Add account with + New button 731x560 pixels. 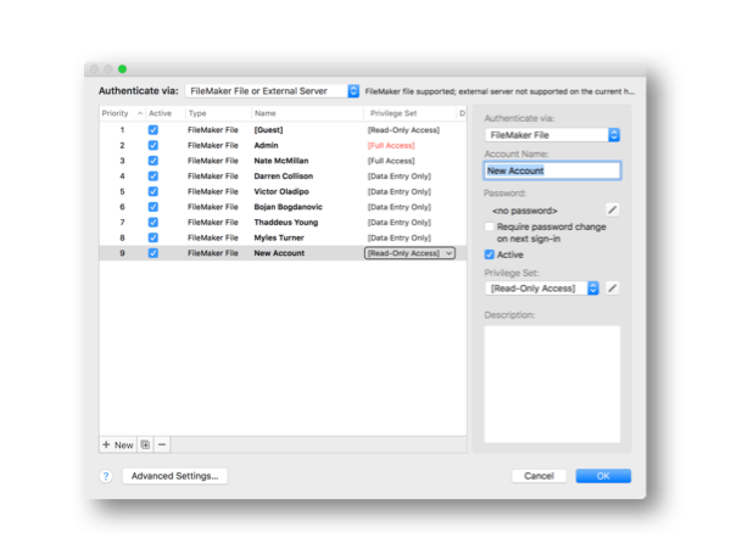coord(118,445)
